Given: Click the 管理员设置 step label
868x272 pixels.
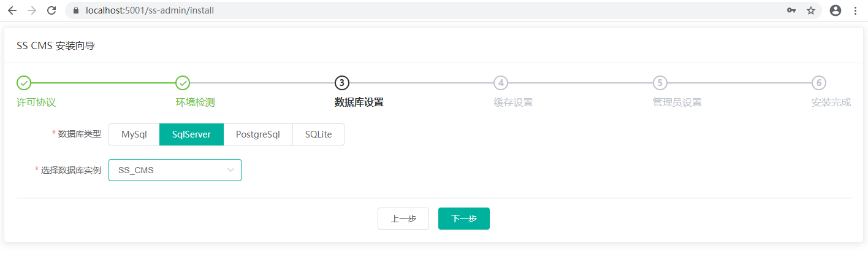Looking at the screenshot, I should [677, 103].
